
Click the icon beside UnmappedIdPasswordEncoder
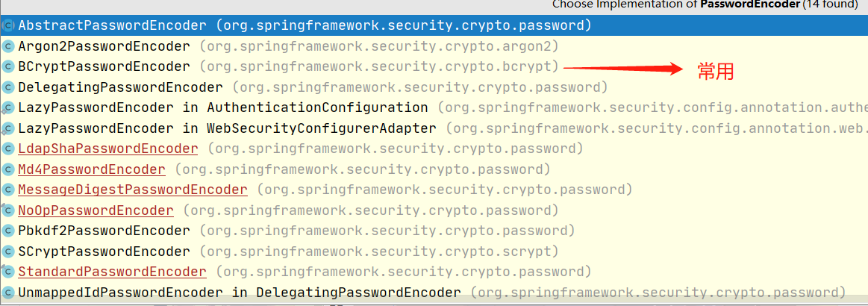pos(8,292)
